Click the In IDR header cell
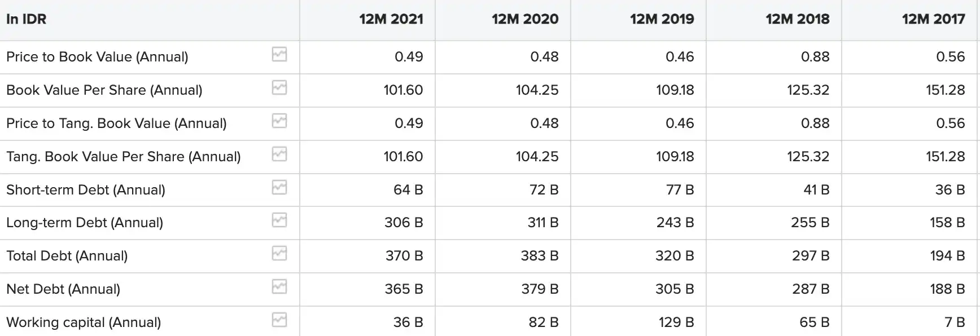This screenshot has width=980, height=336. [27, 19]
